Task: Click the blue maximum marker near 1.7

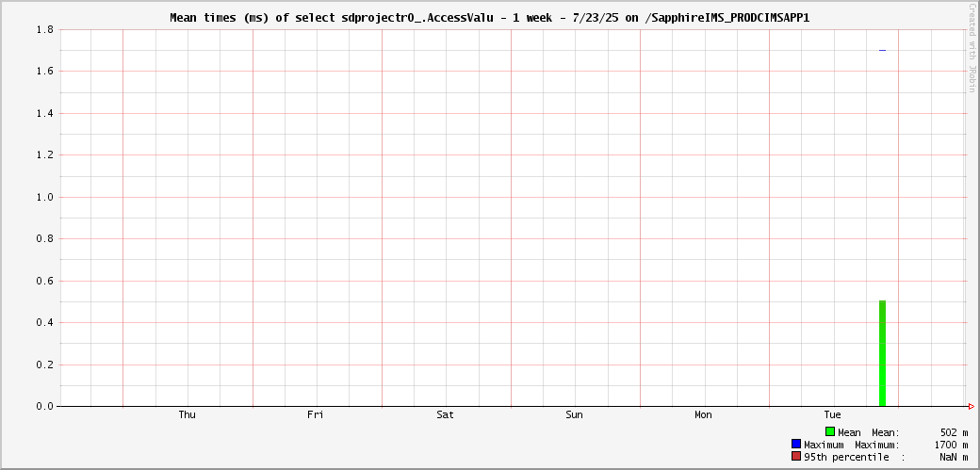Action: (x=883, y=50)
